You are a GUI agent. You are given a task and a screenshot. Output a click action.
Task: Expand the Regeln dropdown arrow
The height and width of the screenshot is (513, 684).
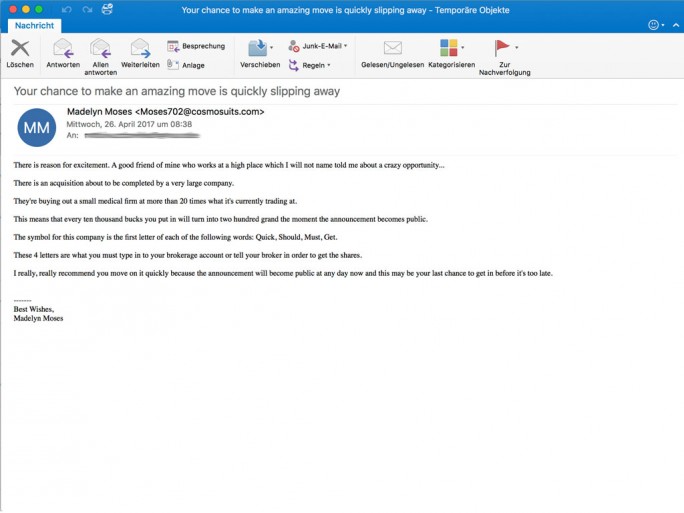click(x=329, y=65)
